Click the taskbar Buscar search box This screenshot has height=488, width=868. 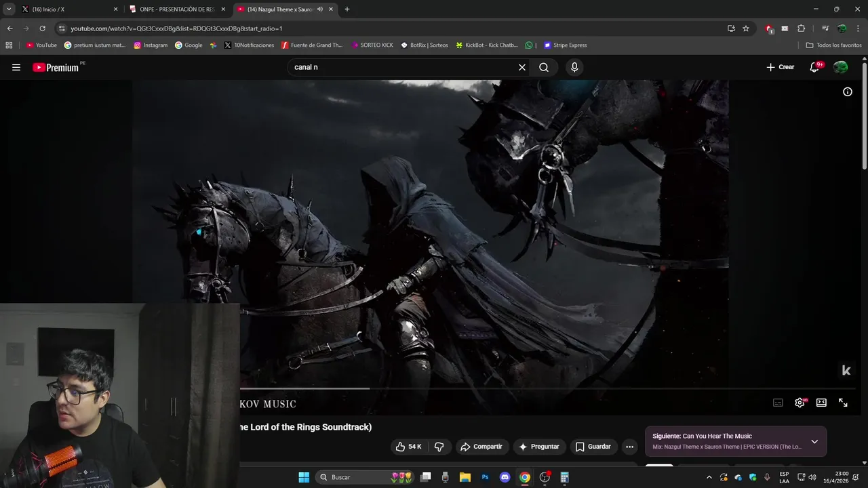tap(366, 477)
